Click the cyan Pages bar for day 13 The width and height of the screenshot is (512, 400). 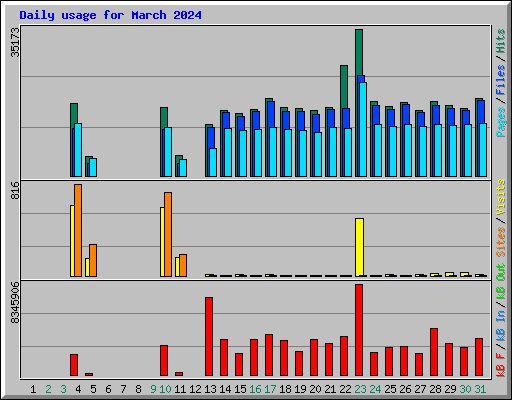point(213,162)
